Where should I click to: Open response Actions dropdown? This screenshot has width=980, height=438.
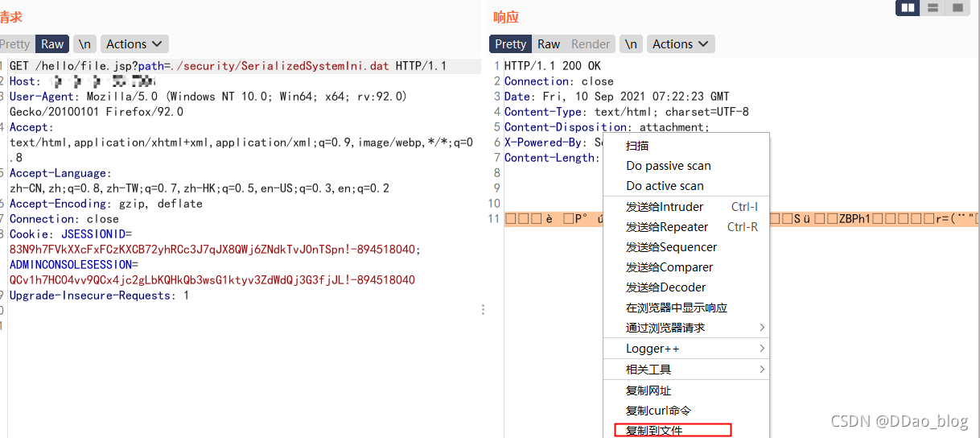(681, 44)
